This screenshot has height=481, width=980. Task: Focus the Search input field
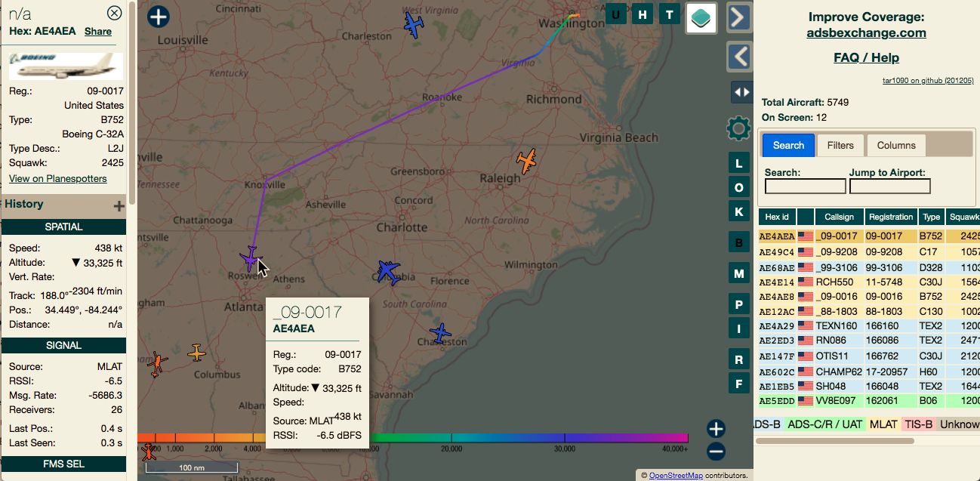click(x=806, y=187)
